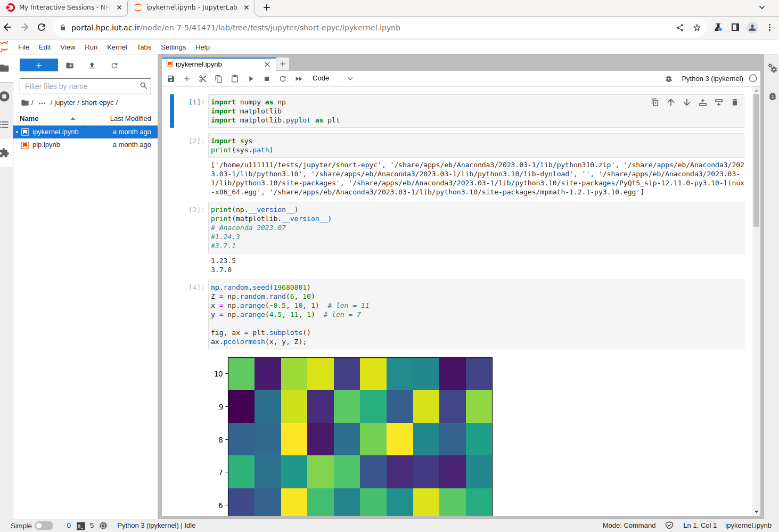Enable the debugger bug icon in toolbar
Screen dimensions: 779x532
point(669,79)
